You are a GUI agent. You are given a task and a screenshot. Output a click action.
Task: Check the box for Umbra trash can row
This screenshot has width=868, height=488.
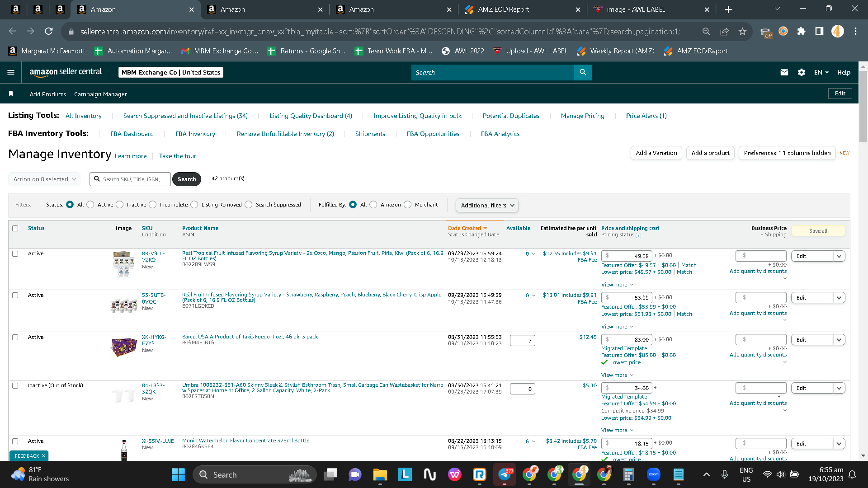(x=15, y=386)
